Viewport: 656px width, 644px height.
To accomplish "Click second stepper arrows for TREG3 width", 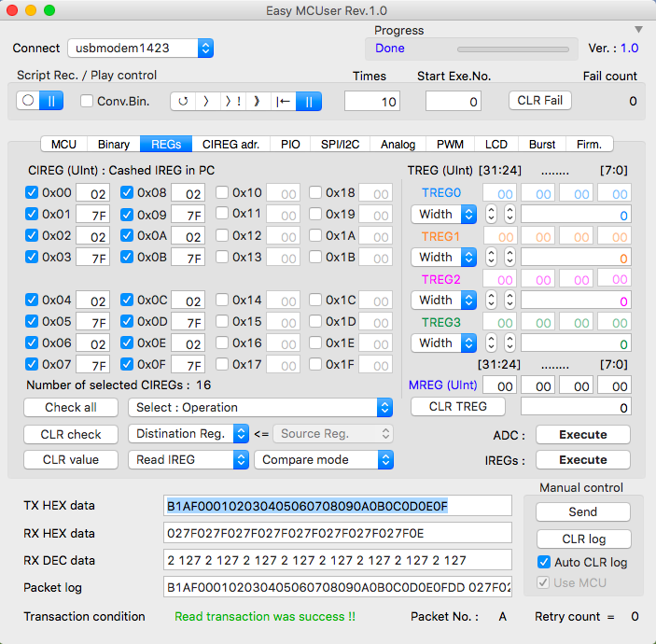I will click(509, 343).
